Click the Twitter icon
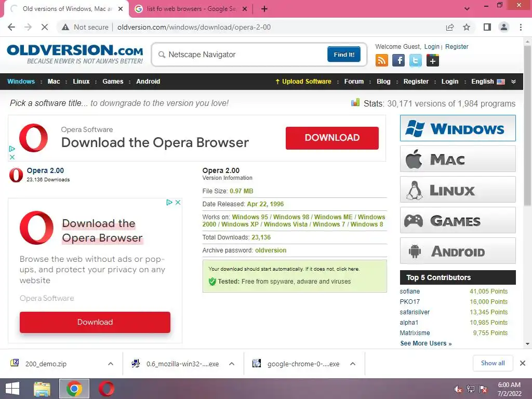 coord(415,60)
